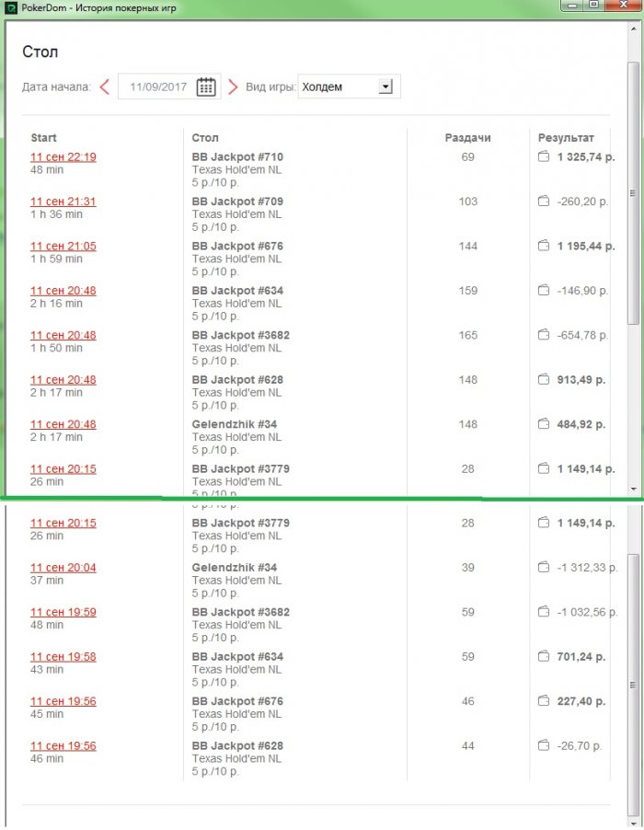644x830 pixels.
Task: Click the hands count 103
Action: [x=467, y=202]
